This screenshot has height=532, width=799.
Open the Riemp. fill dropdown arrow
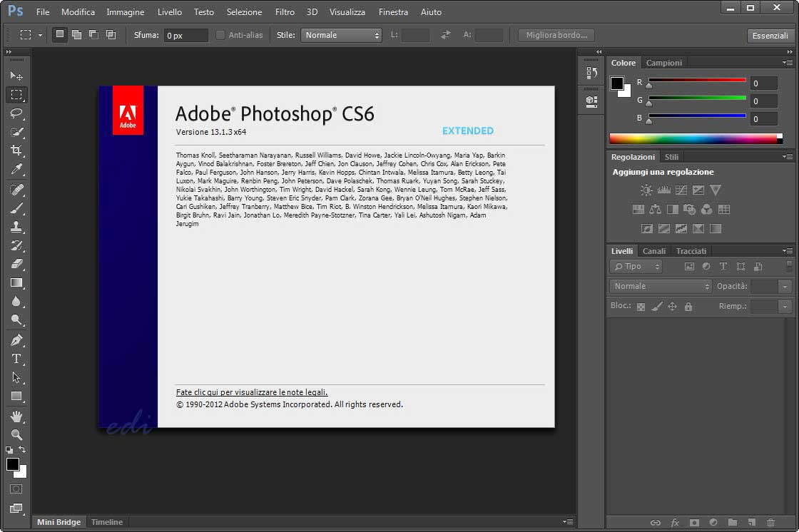(785, 307)
